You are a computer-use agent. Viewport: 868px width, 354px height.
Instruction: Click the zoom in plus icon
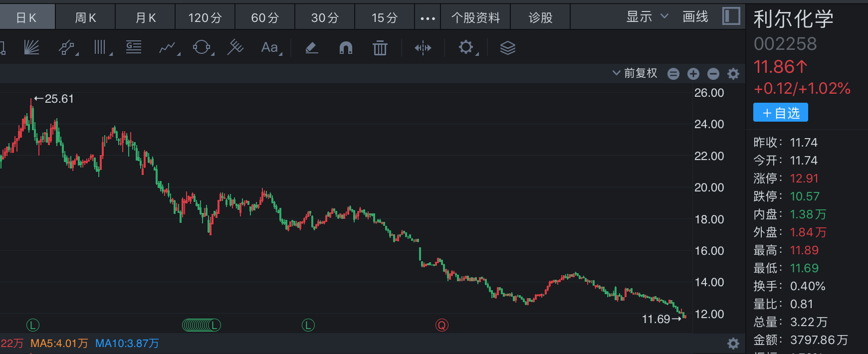693,74
